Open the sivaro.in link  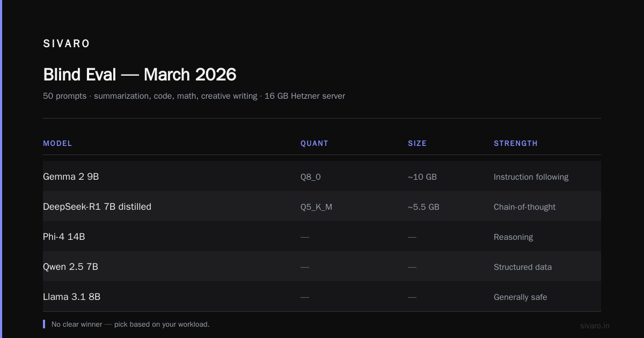pos(595,326)
